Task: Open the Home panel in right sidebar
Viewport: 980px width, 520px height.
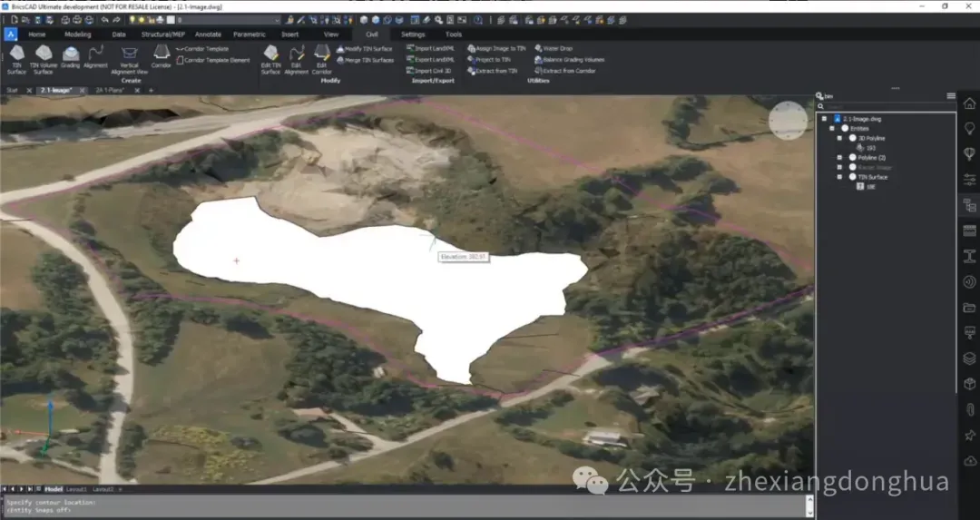Action: point(969,103)
